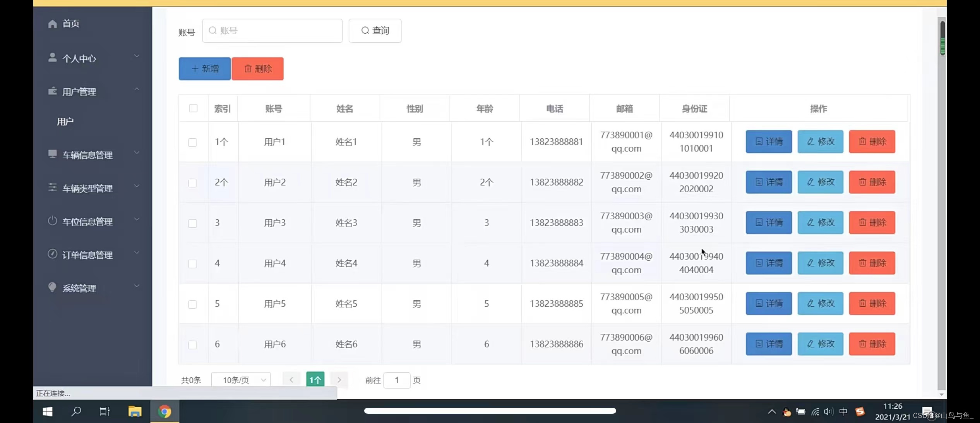Image resolution: width=980 pixels, height=423 pixels.
Task: Expand 车位信息管理 menu chevron
Action: (x=137, y=219)
